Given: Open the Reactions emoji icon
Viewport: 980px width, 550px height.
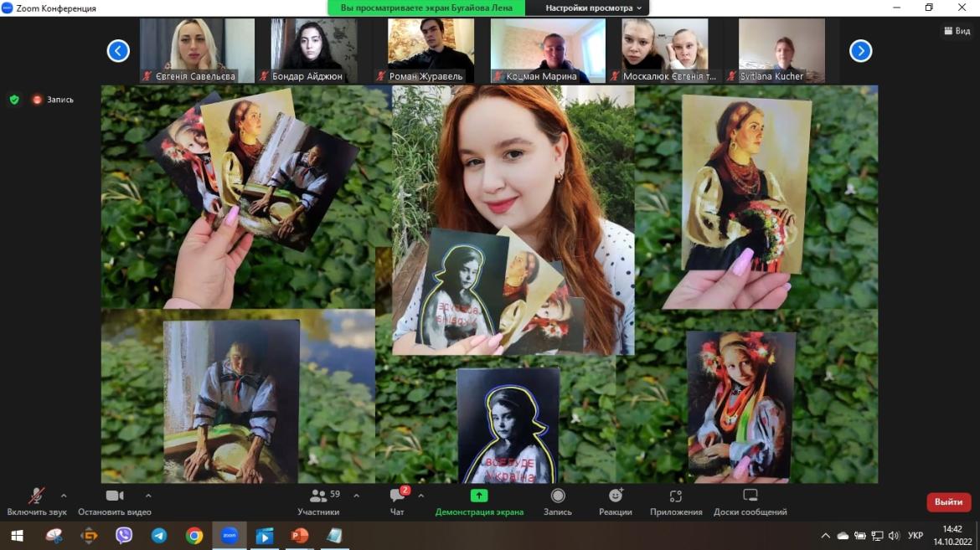Looking at the screenshot, I should [x=616, y=496].
